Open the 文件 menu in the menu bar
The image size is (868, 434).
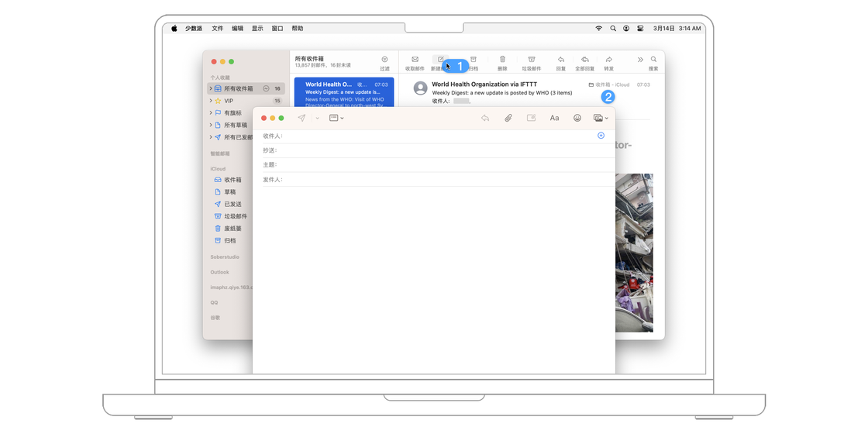click(217, 29)
